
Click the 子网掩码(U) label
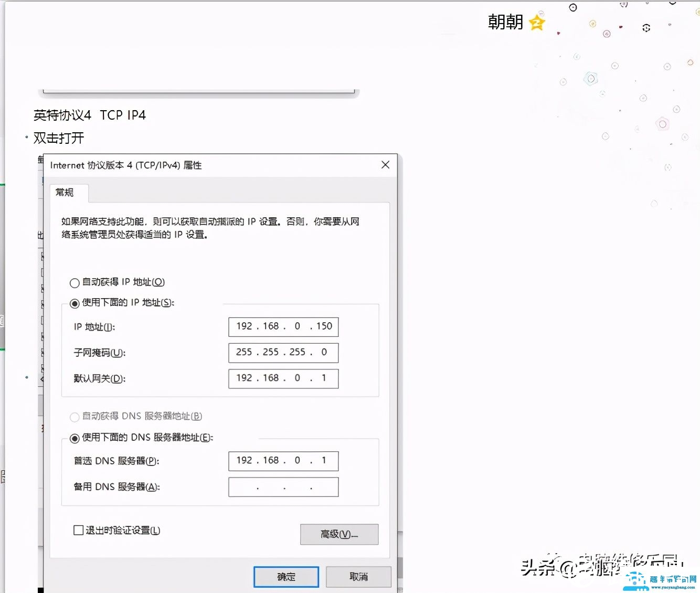click(100, 353)
